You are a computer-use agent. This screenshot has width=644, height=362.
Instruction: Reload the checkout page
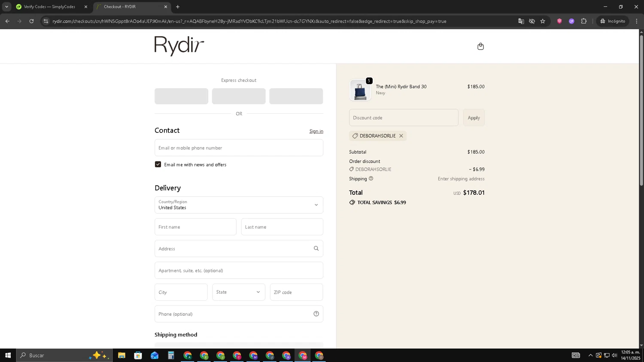click(x=31, y=21)
